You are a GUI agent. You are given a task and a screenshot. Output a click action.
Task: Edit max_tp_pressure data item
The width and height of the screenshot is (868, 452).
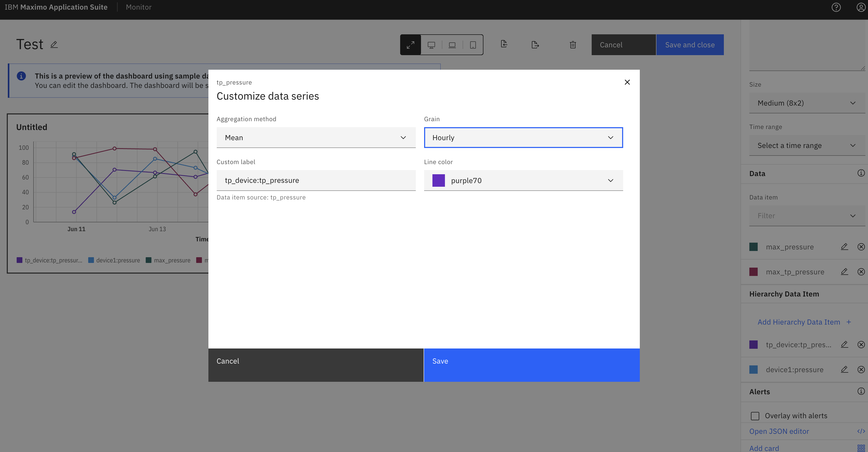844,272
